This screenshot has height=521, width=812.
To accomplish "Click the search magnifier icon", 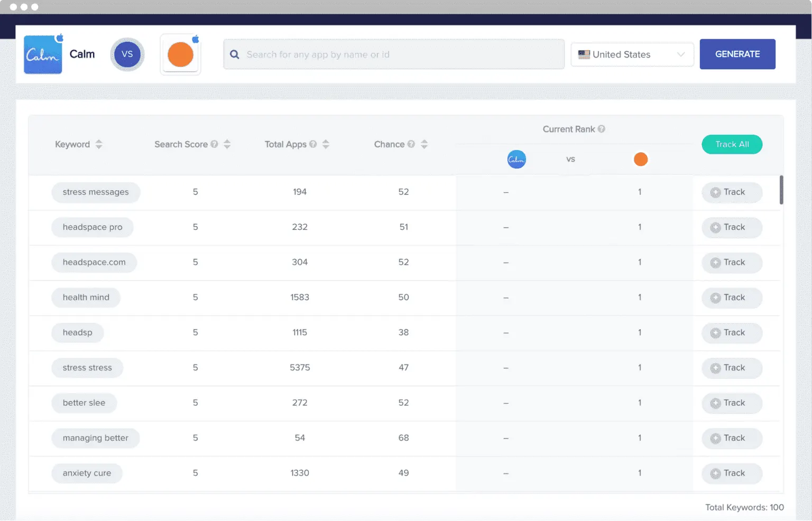I will point(235,54).
